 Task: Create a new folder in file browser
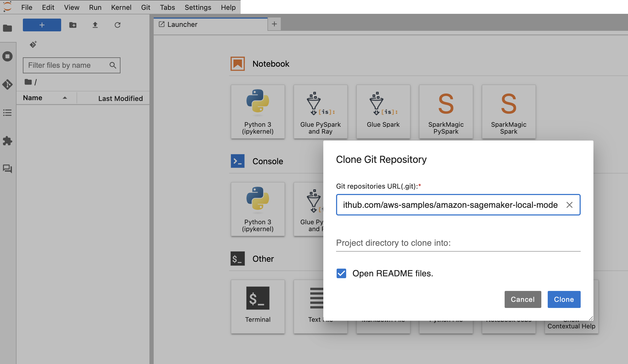tap(73, 25)
